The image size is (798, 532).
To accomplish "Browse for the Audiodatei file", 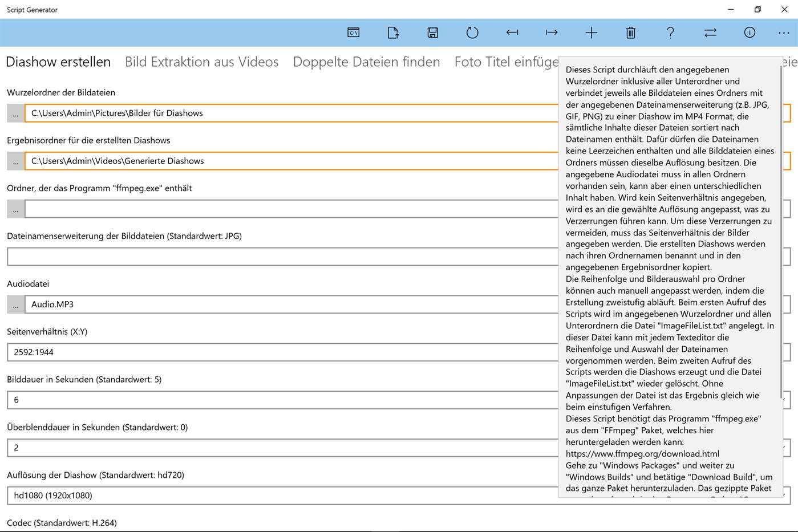I will 15,304.
